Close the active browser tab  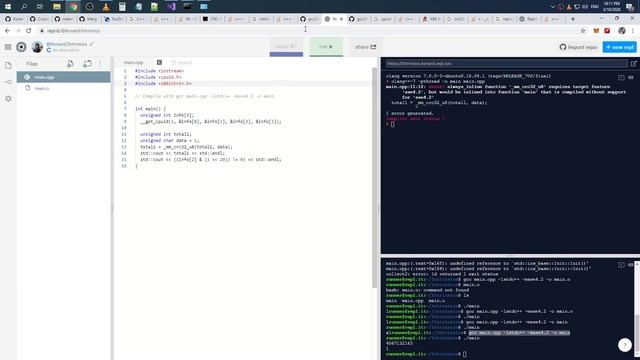point(342,19)
